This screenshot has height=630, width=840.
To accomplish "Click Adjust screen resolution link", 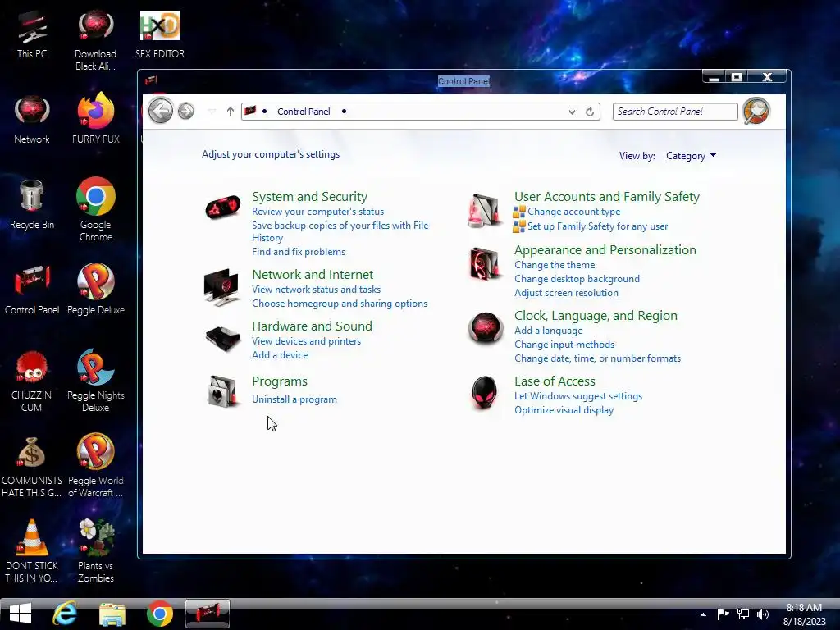I will pos(566,293).
